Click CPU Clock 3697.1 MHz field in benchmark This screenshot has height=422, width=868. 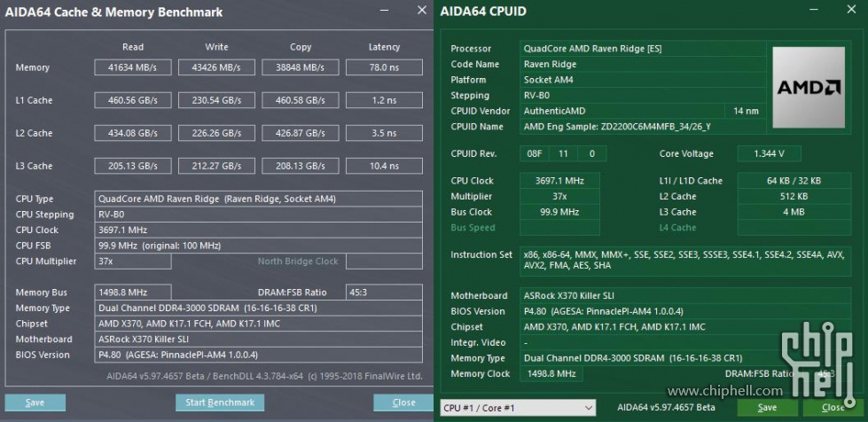click(259, 230)
